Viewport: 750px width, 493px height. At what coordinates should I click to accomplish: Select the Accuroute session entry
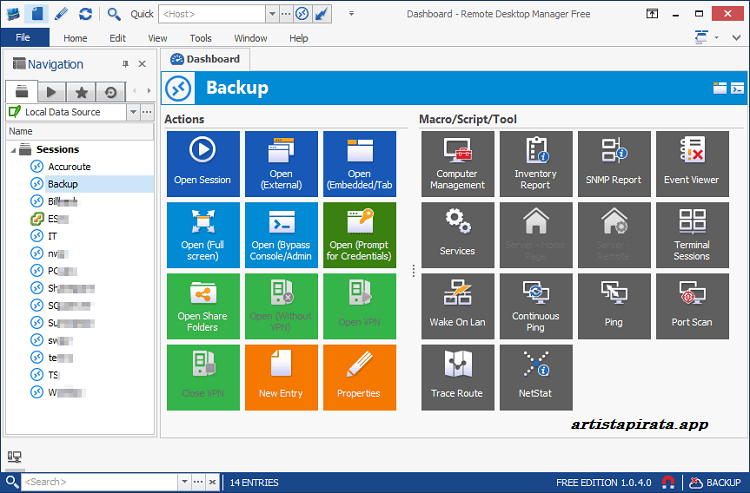click(x=69, y=166)
